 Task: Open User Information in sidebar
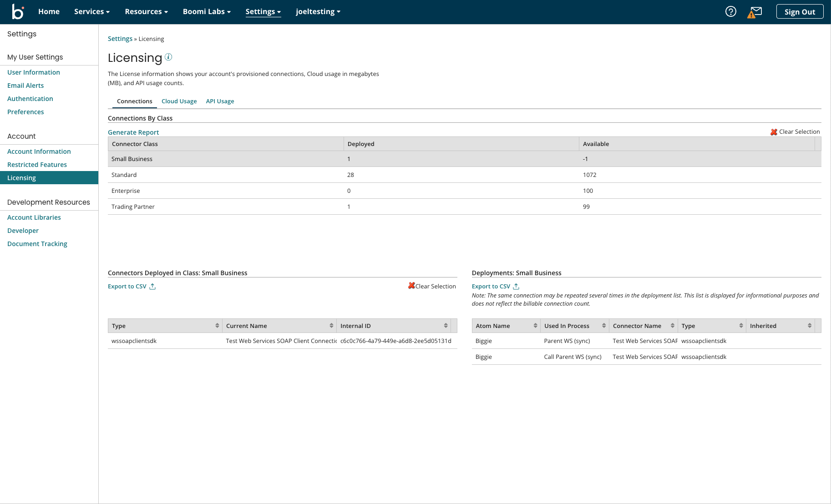[34, 72]
